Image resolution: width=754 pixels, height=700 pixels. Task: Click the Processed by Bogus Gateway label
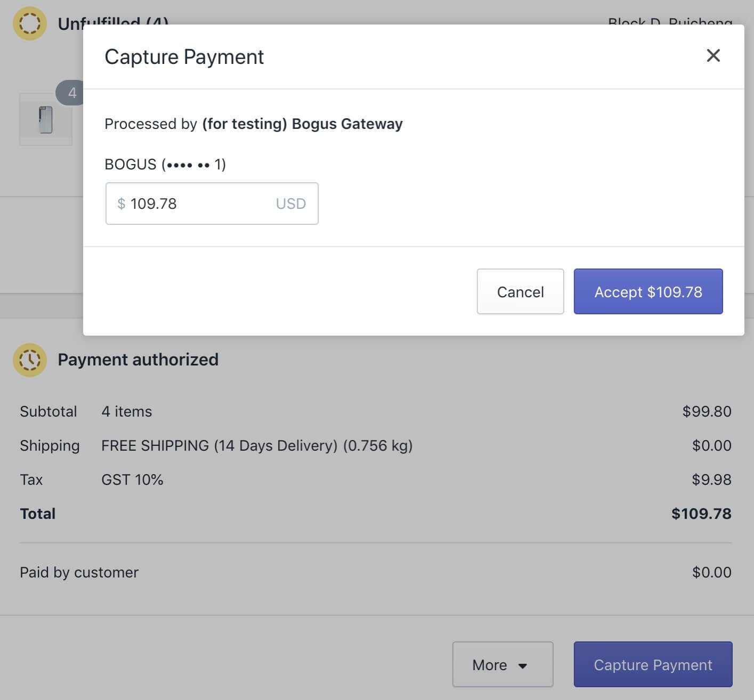254,124
